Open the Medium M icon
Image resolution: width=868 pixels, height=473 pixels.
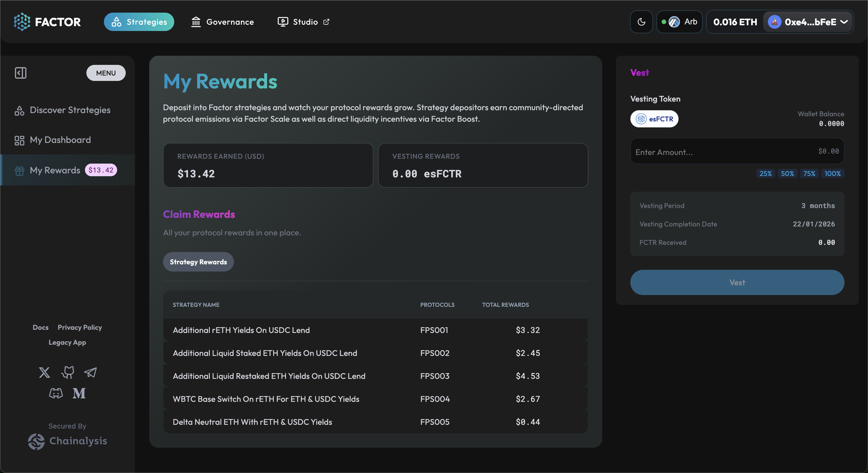coord(79,393)
